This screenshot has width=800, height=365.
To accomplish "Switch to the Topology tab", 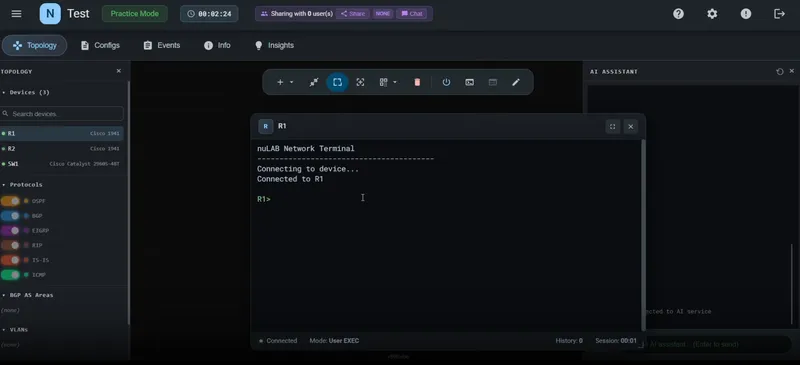I will 35,45.
